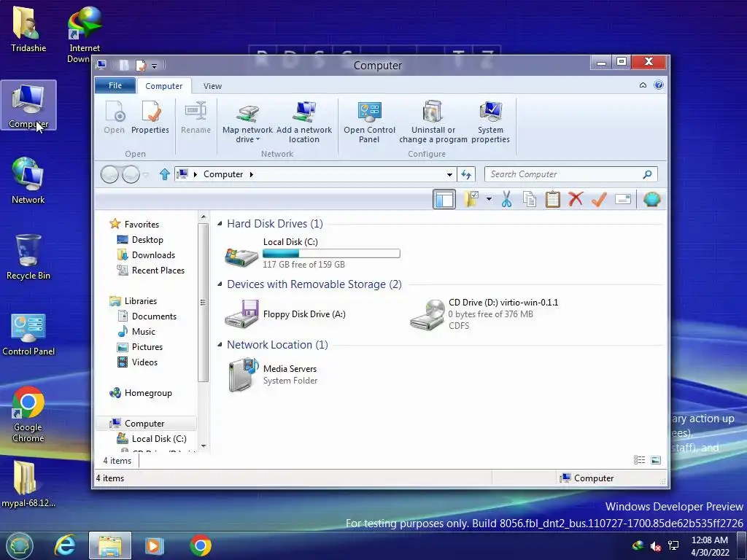This screenshot has height=560, width=747.
Task: Click the Local Disk C: capacity bar
Action: point(331,253)
